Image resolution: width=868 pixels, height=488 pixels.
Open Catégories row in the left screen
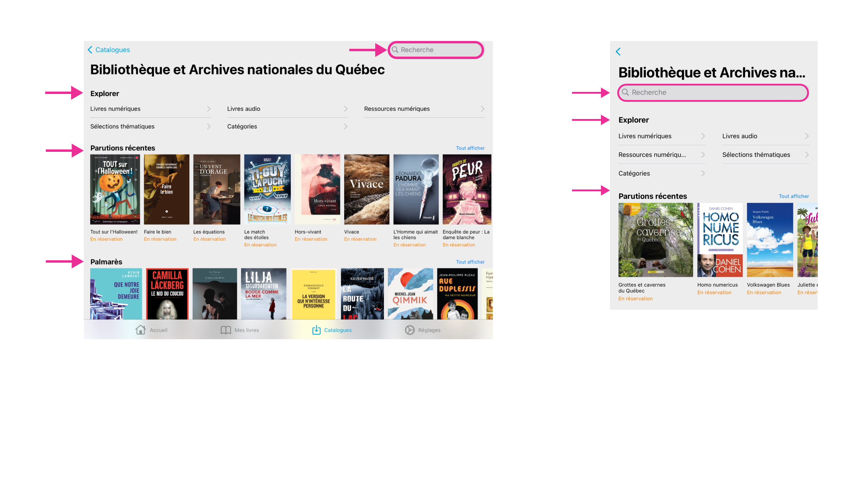tap(287, 126)
